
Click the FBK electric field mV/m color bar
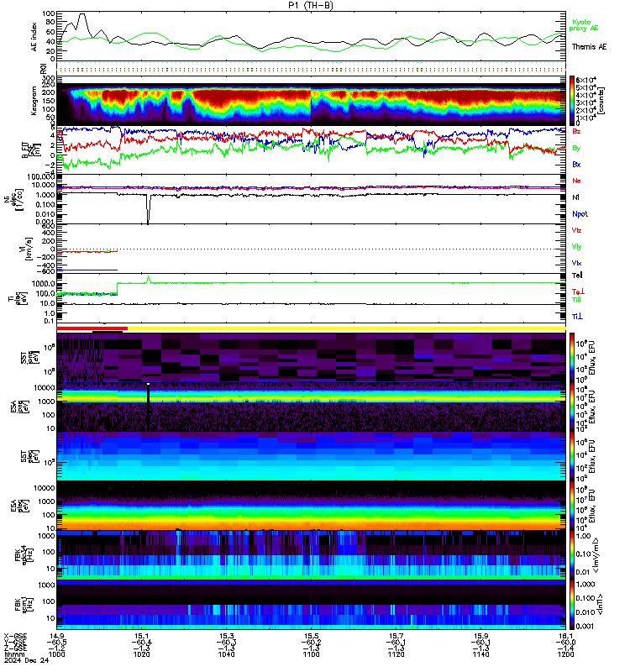click(572, 555)
